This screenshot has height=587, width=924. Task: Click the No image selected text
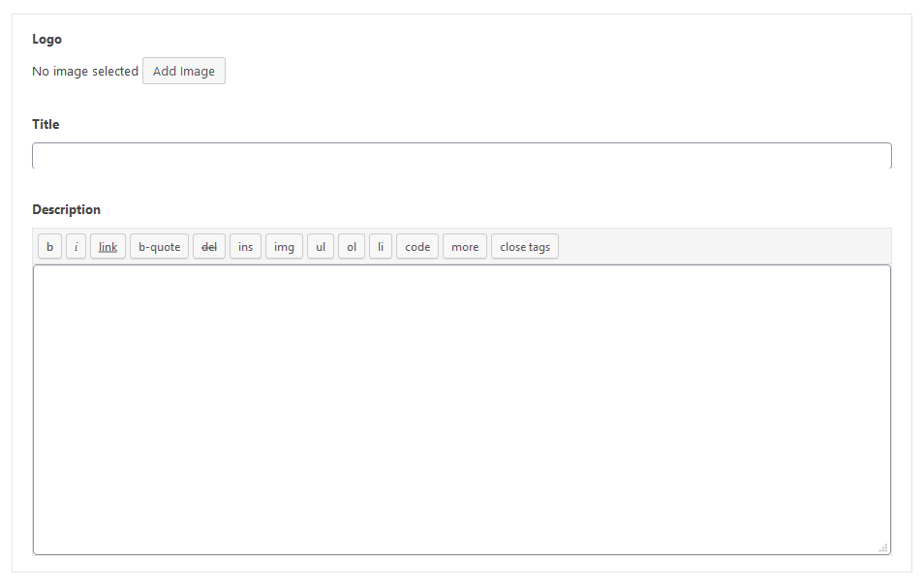coord(85,71)
